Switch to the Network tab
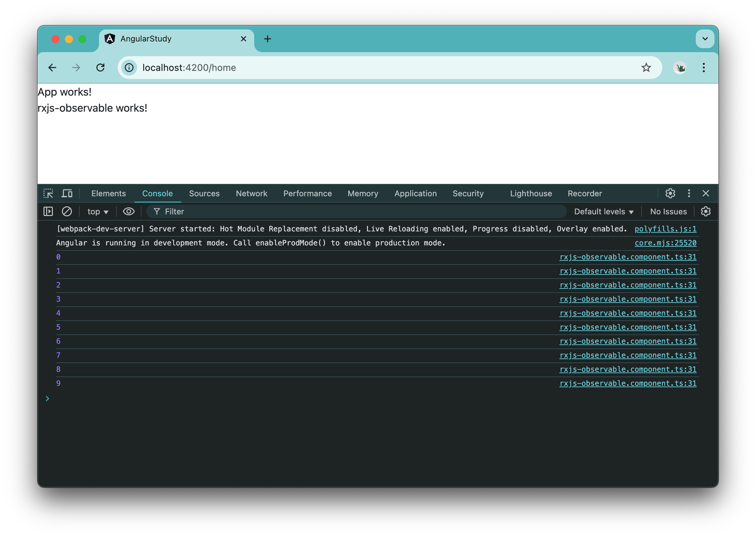Viewport: 756px width, 537px height. point(251,193)
